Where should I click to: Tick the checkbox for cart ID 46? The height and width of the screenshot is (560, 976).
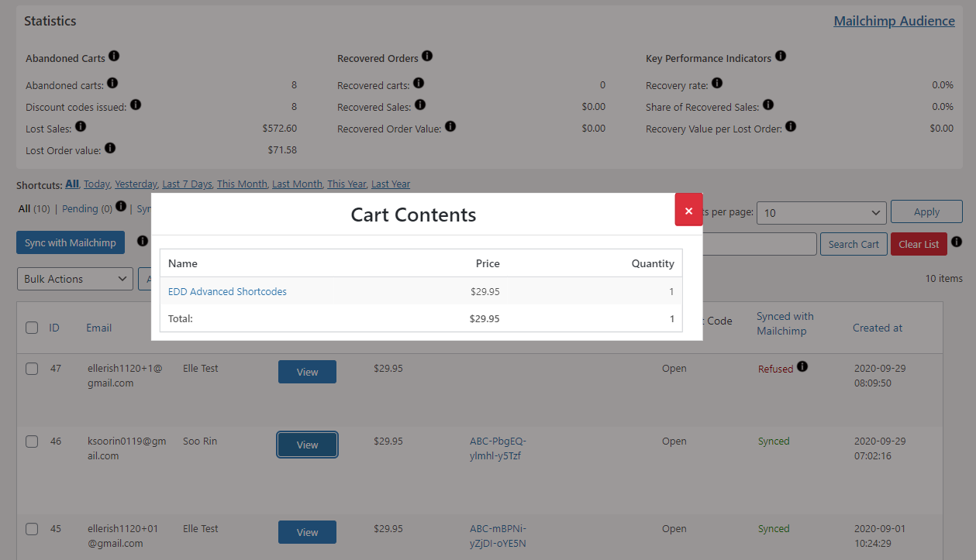(32, 441)
